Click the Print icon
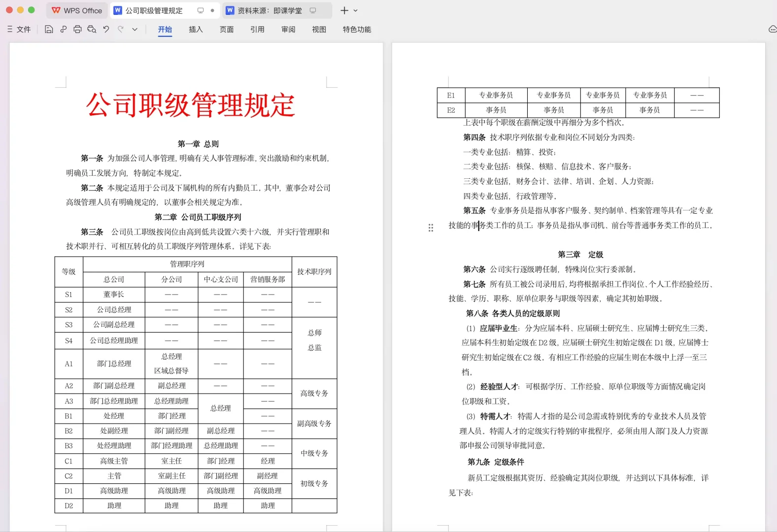Viewport: 777px width, 532px height. coord(77,30)
